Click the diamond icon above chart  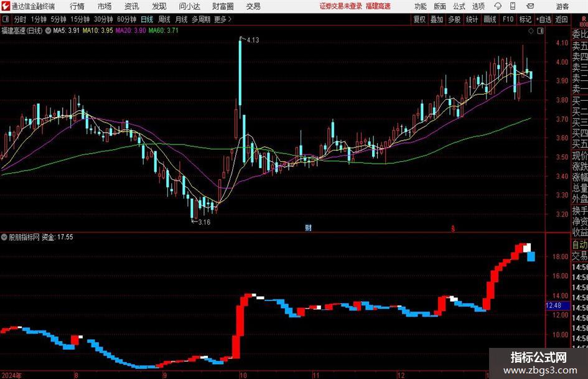tap(531, 31)
